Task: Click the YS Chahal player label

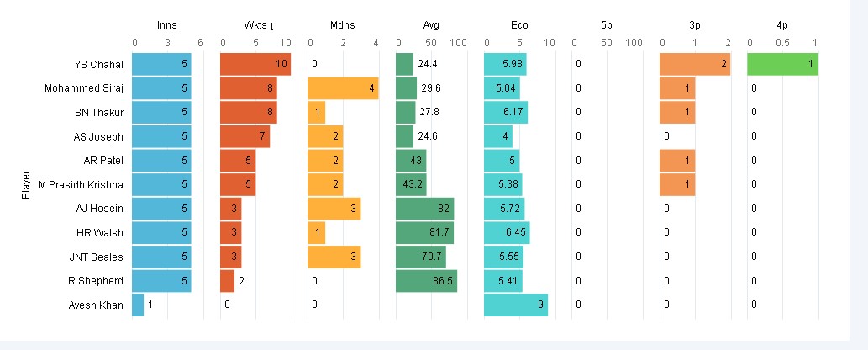Action: pos(99,64)
